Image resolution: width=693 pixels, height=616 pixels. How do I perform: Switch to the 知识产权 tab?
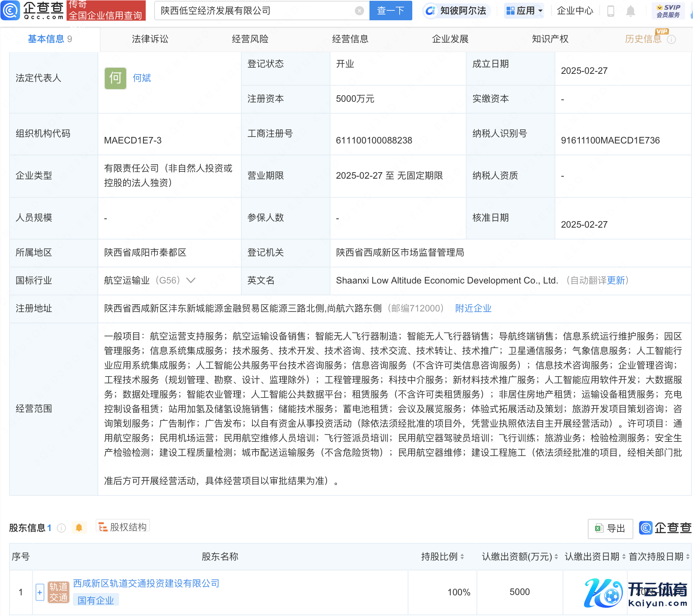coord(550,39)
